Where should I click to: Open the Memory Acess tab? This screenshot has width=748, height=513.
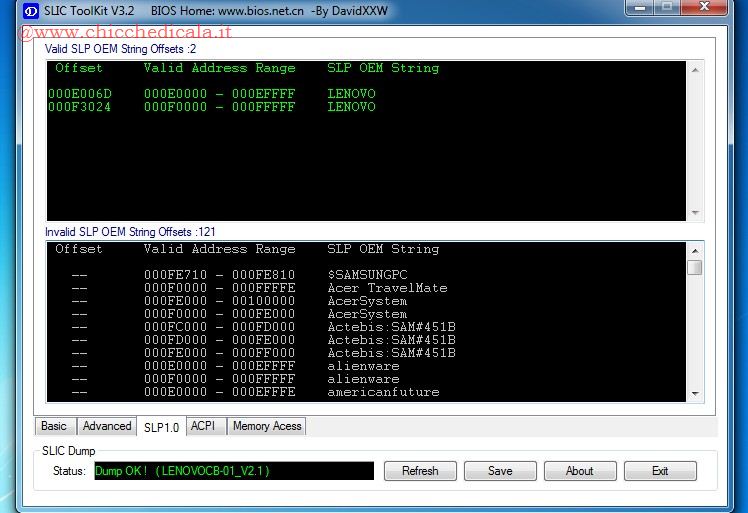[x=266, y=426]
